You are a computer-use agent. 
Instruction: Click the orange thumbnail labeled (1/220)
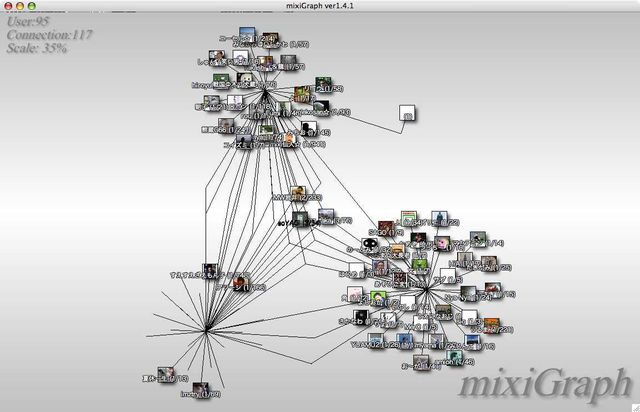coord(491,325)
